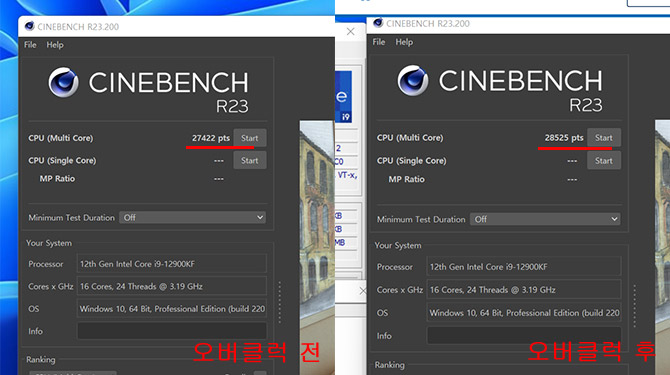Click Ranking heading in left window
The width and height of the screenshot is (670, 375).
(41, 360)
